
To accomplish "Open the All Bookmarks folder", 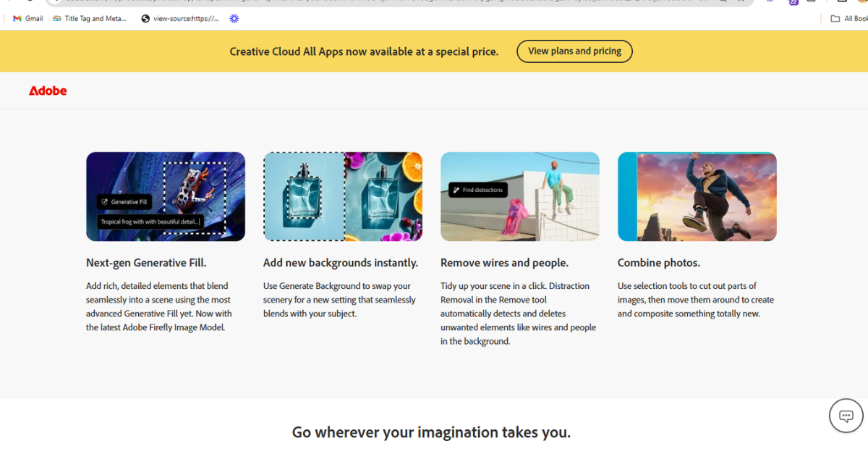I will coord(848,19).
